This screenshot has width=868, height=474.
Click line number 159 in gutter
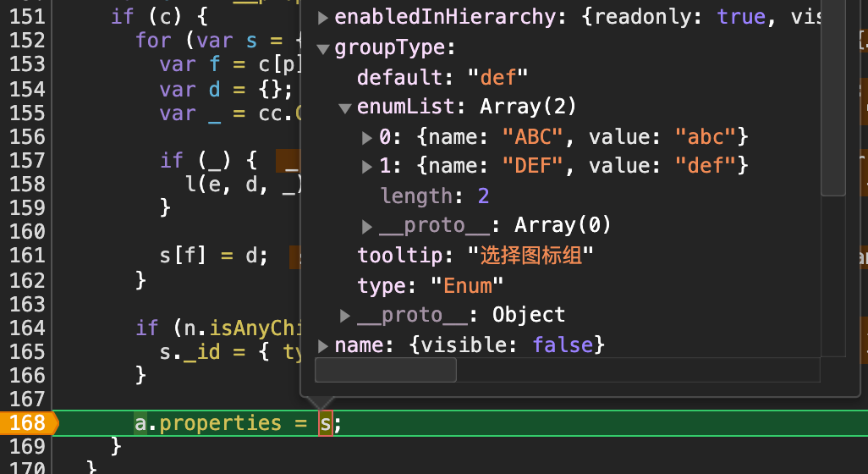[x=27, y=207]
